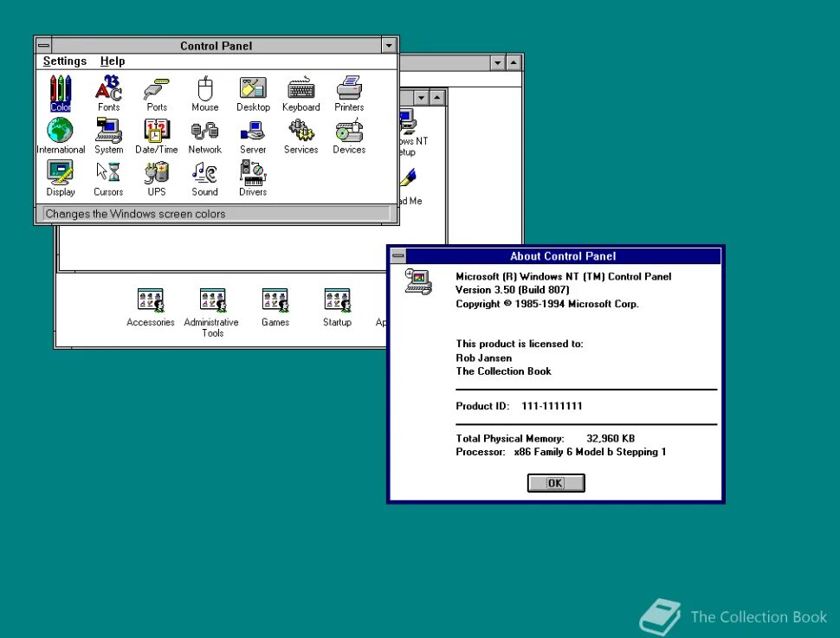Screen dimensions: 840x638
Task: Click the up scroll arrow on Program Manager
Action: pyautogui.click(x=513, y=62)
